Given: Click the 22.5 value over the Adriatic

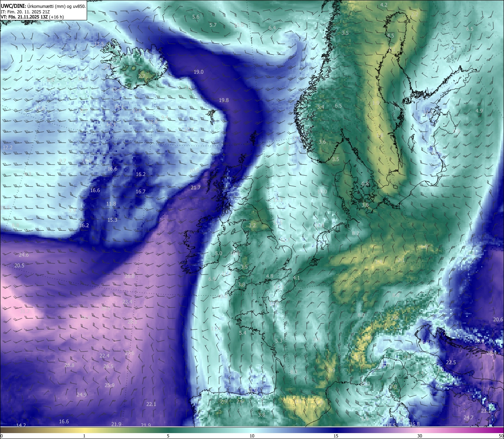Looking at the screenshot, I should (x=451, y=363).
